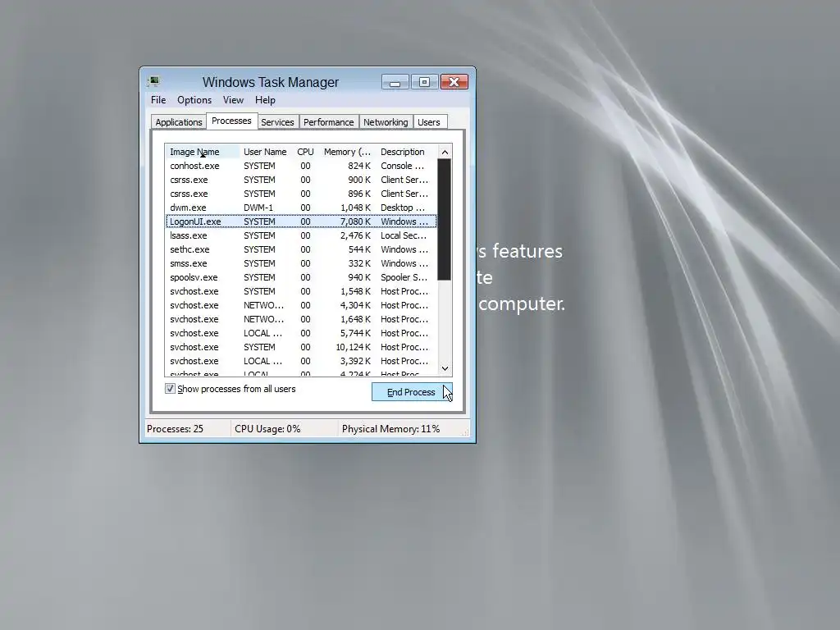Open the Performance tab
This screenshot has height=630, width=840.
(329, 122)
